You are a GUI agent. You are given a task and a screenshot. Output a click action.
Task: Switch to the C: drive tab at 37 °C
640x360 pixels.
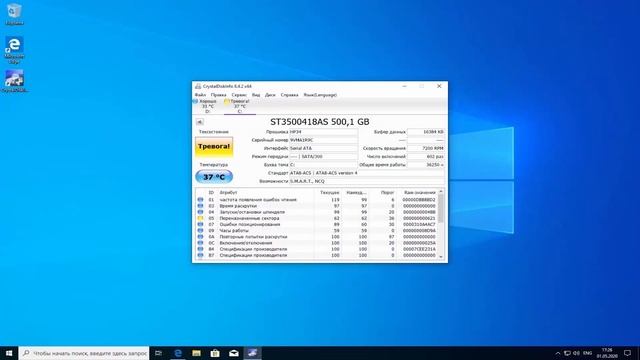point(239,106)
